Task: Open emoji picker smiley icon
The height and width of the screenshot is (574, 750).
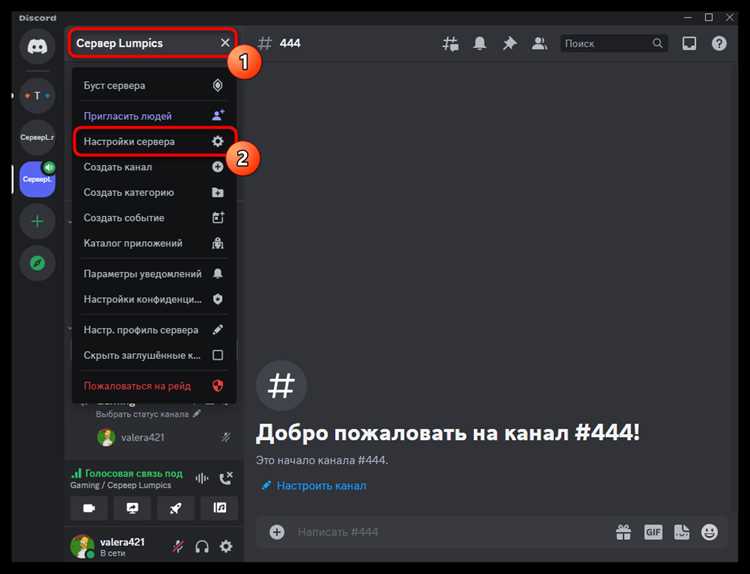Action: click(x=710, y=532)
